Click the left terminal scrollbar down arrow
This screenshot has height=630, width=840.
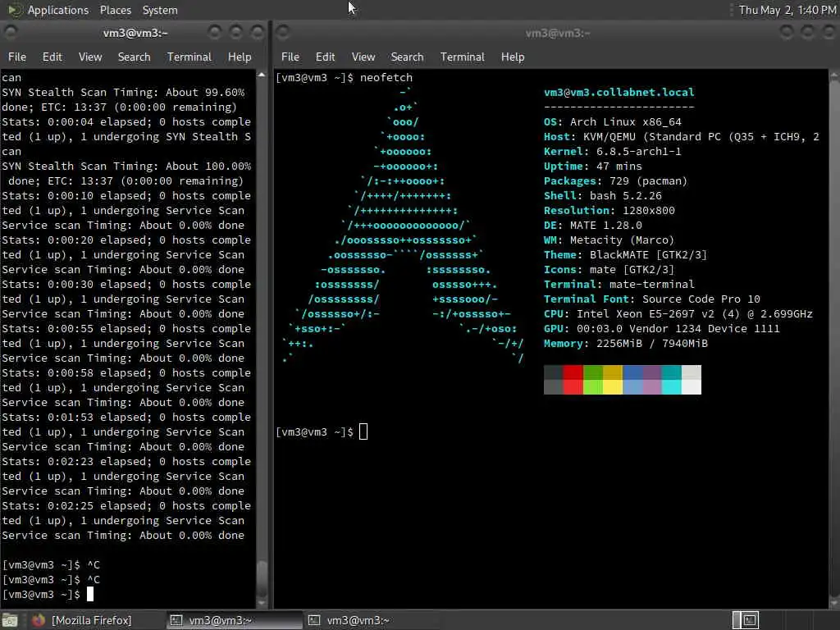point(262,603)
